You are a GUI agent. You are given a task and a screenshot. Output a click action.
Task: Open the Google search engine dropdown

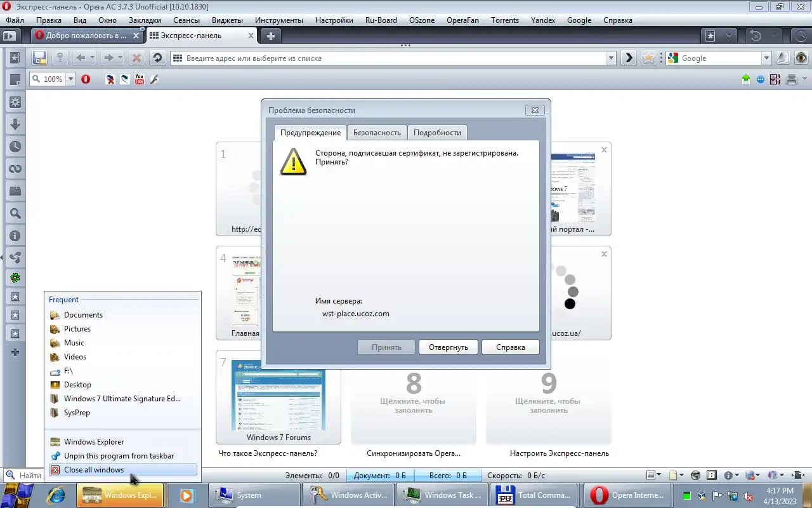766,58
